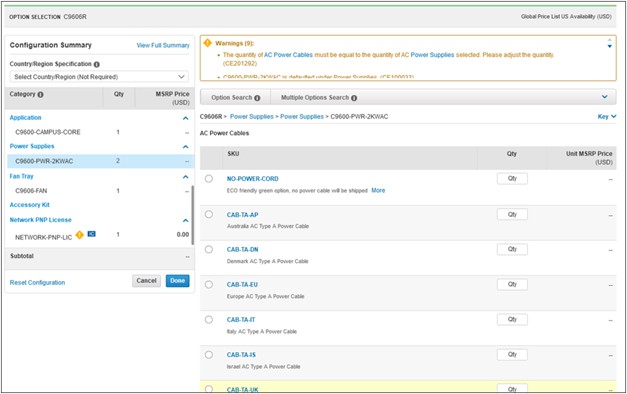Click the info icon next to Option Search

point(257,98)
